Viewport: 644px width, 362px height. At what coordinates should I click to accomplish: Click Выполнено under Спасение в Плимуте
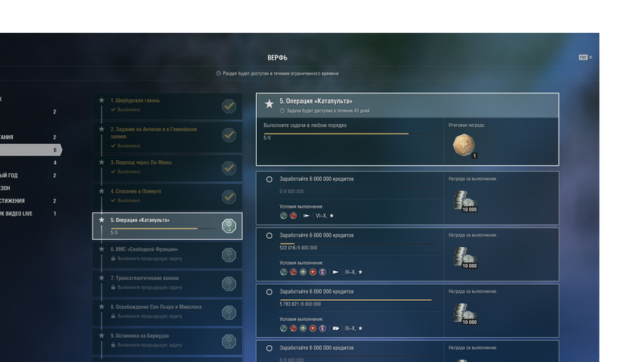pyautogui.click(x=129, y=200)
